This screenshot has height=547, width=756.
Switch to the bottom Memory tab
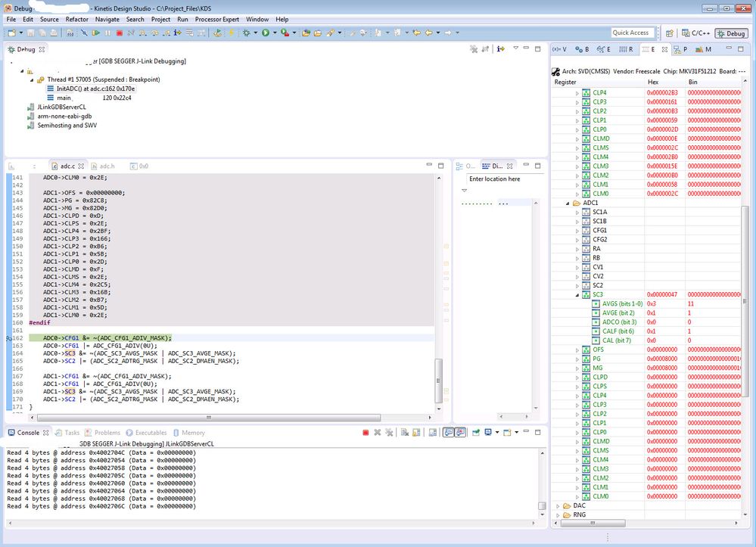tap(189, 433)
